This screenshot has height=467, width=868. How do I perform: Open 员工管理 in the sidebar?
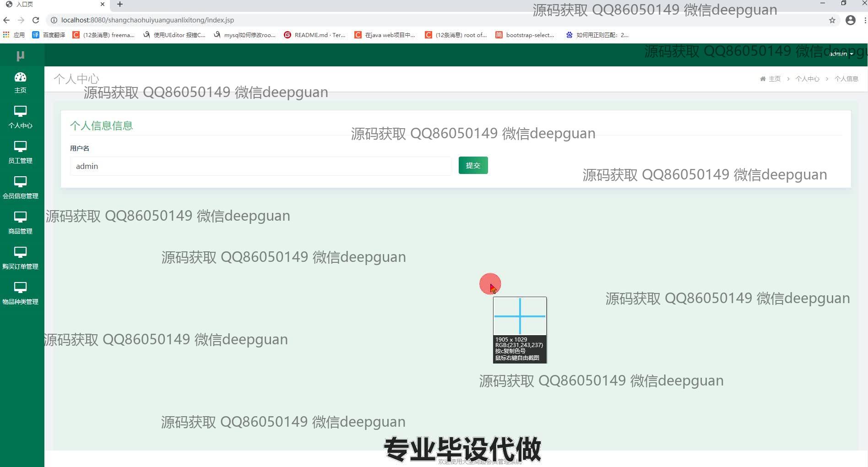click(21, 152)
